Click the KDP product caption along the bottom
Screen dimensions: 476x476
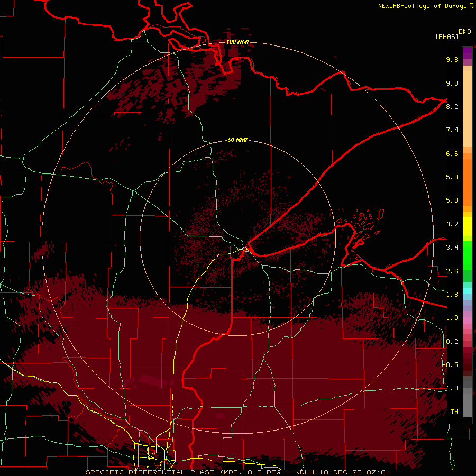[x=237, y=472]
